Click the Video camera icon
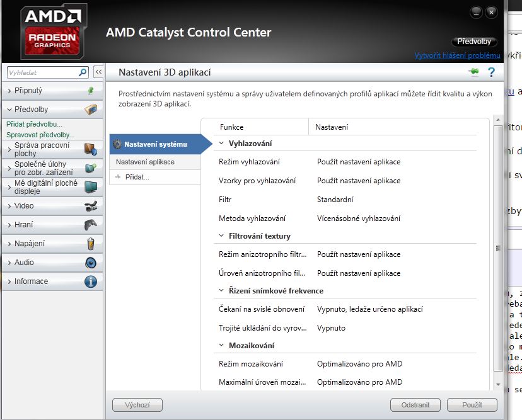The height and width of the screenshot is (420, 522). point(91,206)
